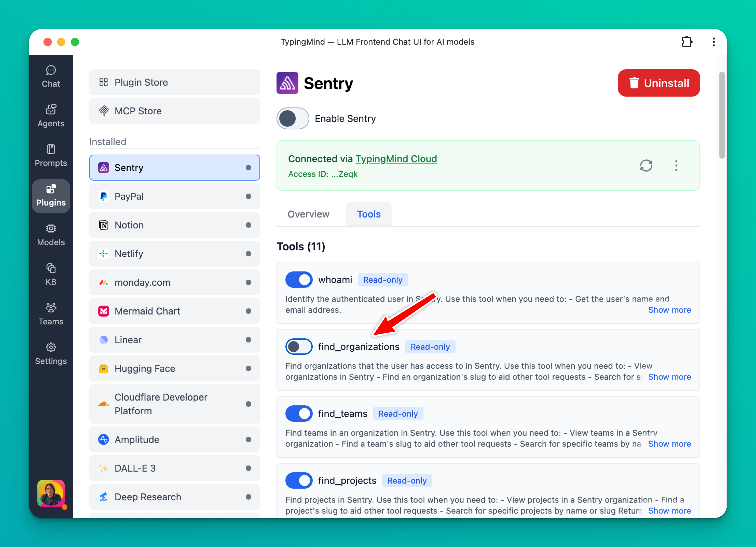Open KB knowledge base icon
The height and width of the screenshot is (547, 756).
pos(51,275)
